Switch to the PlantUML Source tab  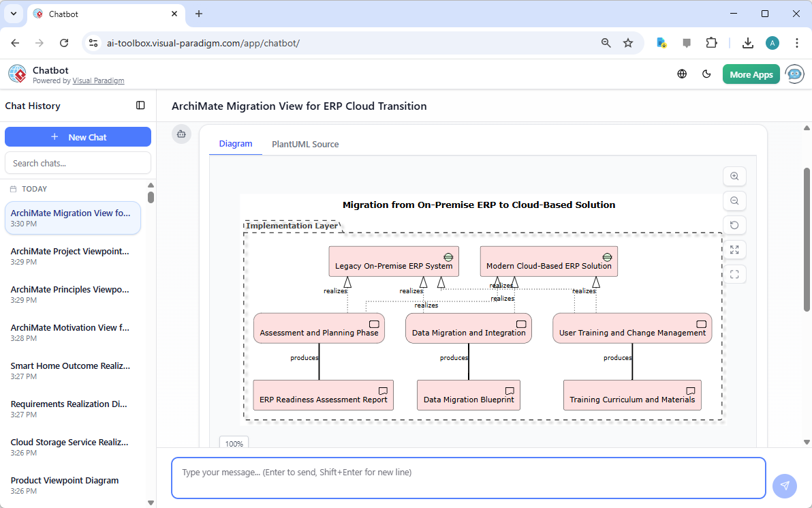[304, 144]
